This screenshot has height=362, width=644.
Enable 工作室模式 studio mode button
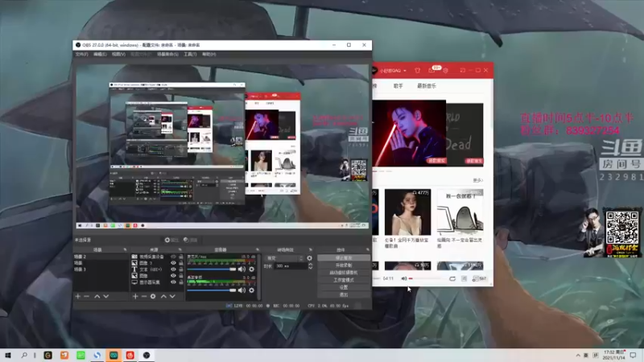click(344, 280)
